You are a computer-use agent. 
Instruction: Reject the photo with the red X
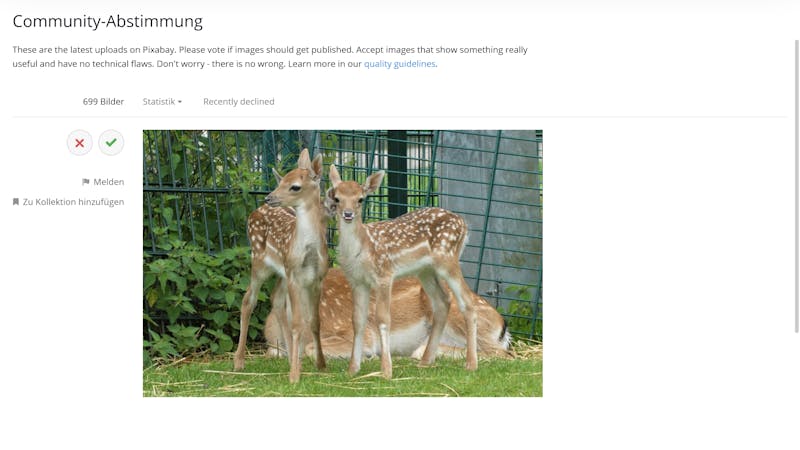tap(80, 143)
